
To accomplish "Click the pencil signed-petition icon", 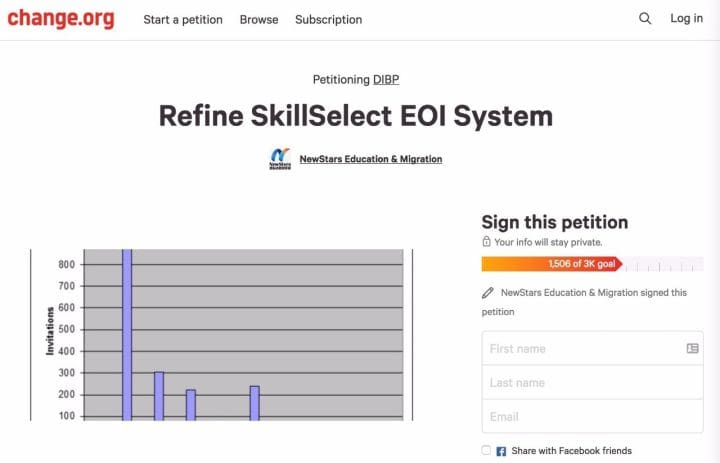I will point(488,293).
